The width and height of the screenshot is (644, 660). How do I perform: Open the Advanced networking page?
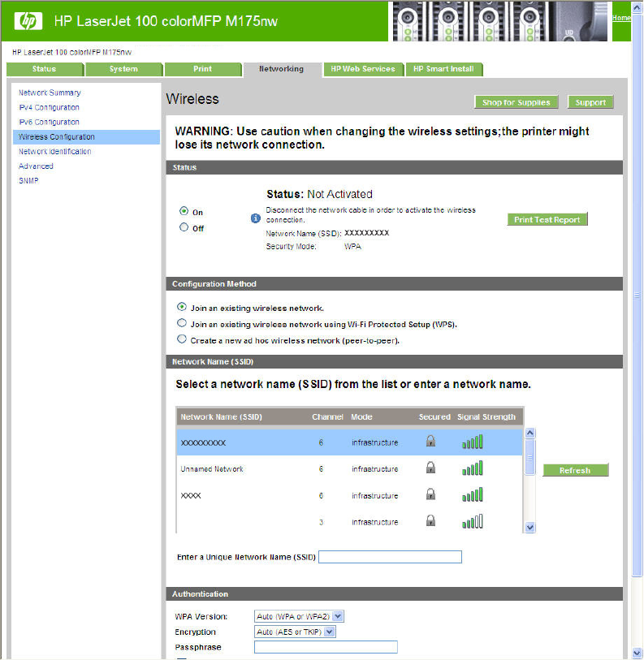[36, 166]
